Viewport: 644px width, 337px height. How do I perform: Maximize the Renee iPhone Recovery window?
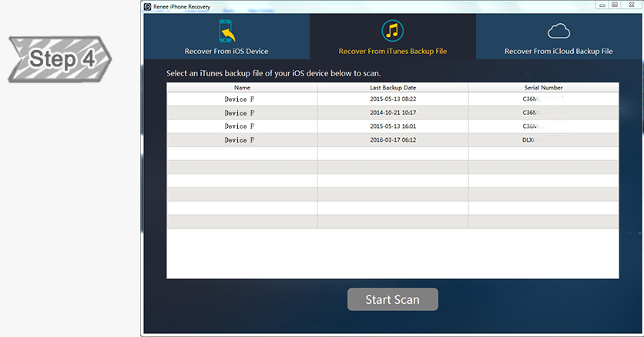pyautogui.click(x=615, y=5)
